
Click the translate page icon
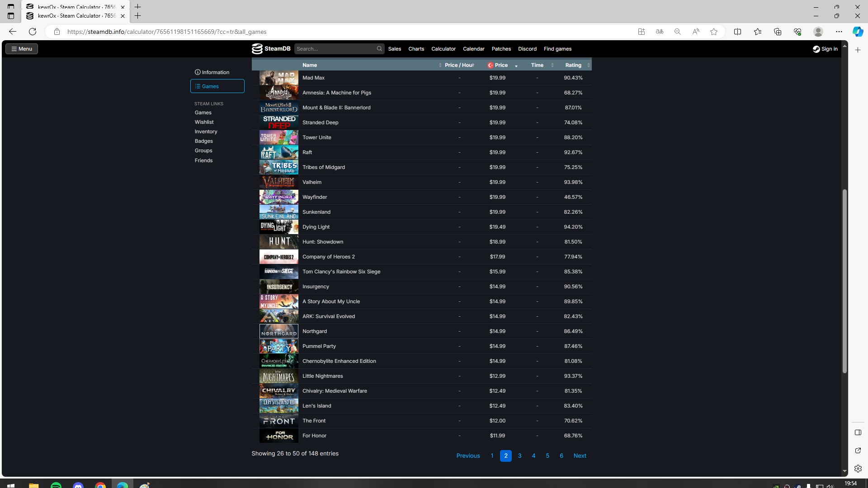click(x=660, y=32)
